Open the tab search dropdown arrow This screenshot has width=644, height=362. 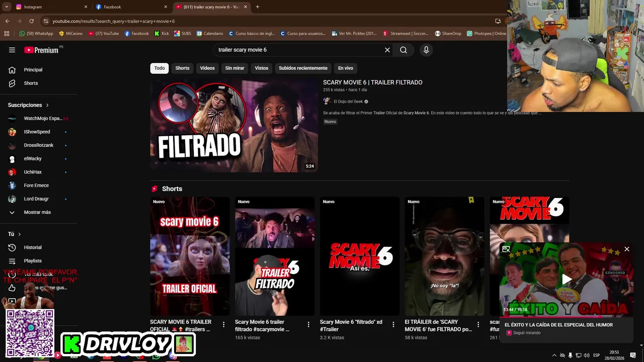tap(7, 7)
